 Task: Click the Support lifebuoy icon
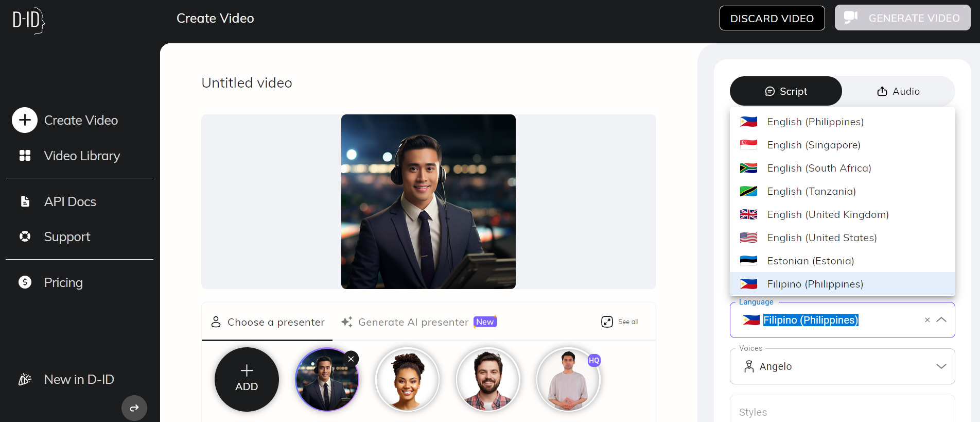pos(25,237)
